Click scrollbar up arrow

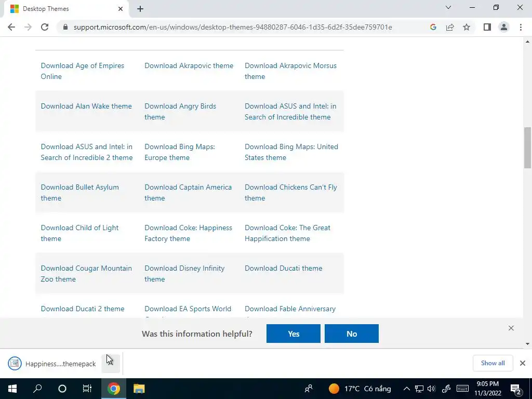[527, 42]
